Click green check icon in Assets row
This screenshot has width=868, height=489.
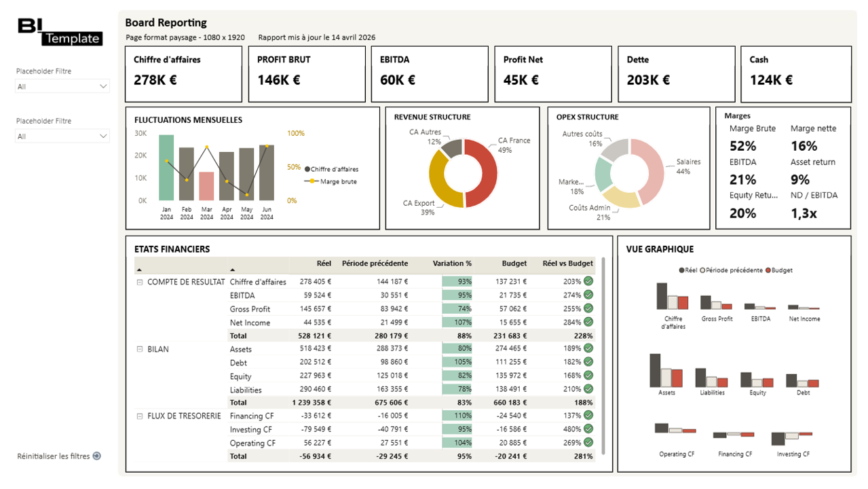coord(588,348)
